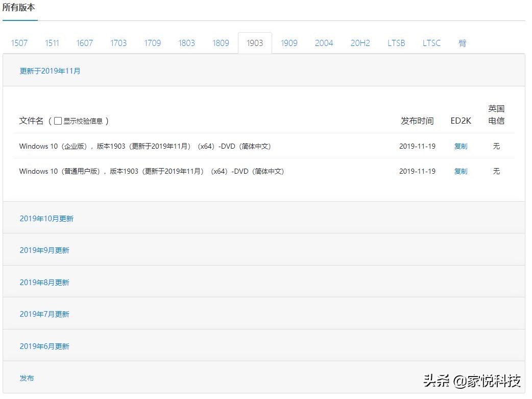532x399 pixels.
Task: Select the 2004 version tab
Action: [x=324, y=43]
